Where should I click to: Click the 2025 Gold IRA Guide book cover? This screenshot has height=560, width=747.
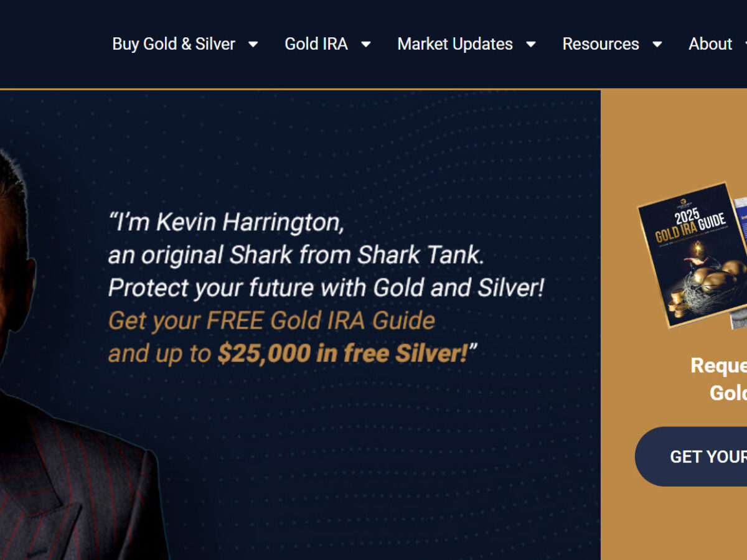click(692, 254)
